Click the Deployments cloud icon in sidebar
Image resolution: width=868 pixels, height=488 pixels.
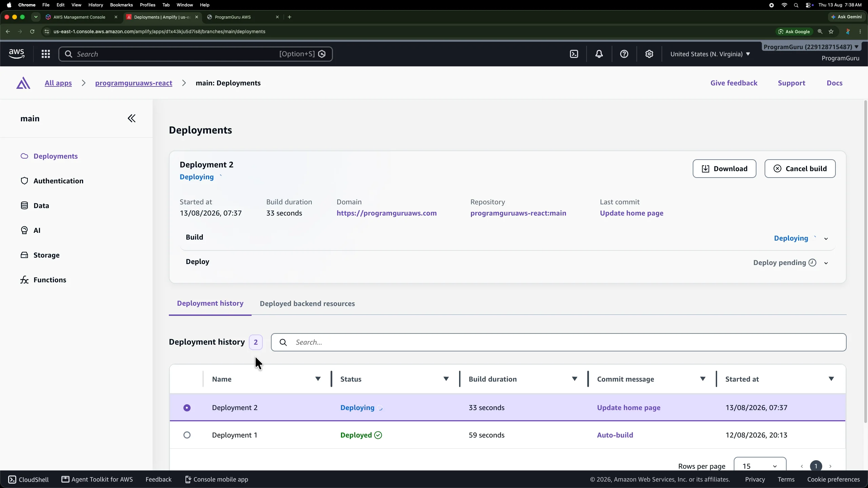[24, 156]
